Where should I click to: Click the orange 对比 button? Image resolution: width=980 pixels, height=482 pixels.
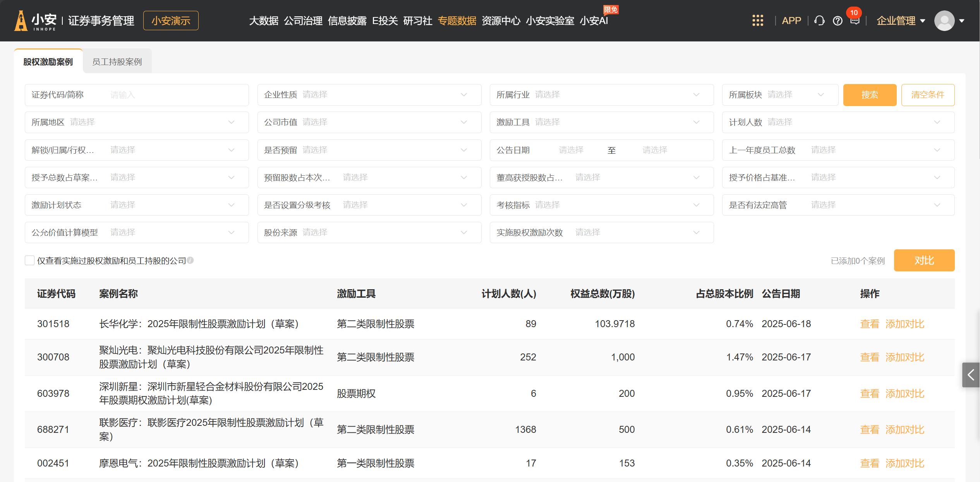coord(924,261)
